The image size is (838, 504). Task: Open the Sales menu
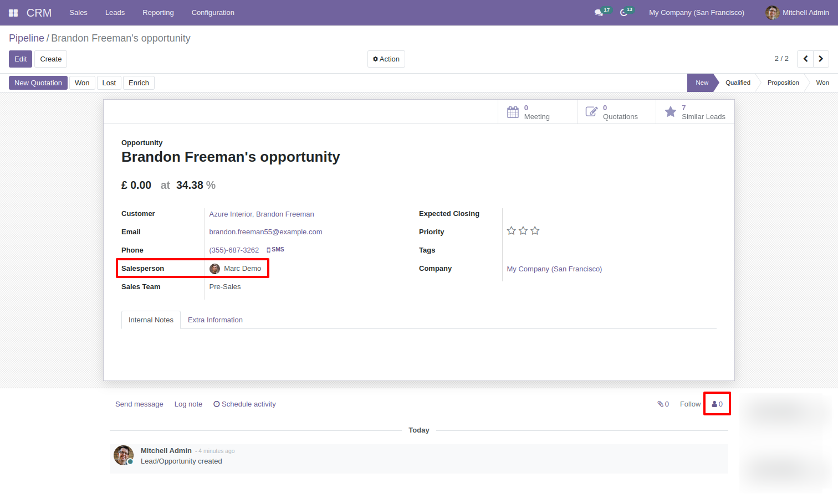78,13
